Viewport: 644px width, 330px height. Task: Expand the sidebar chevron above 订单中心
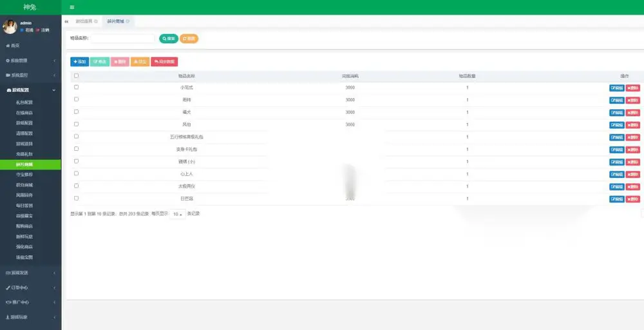[x=54, y=273]
